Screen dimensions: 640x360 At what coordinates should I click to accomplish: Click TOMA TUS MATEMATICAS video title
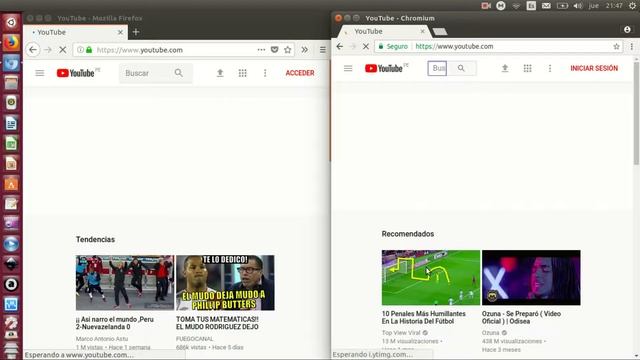point(217,323)
